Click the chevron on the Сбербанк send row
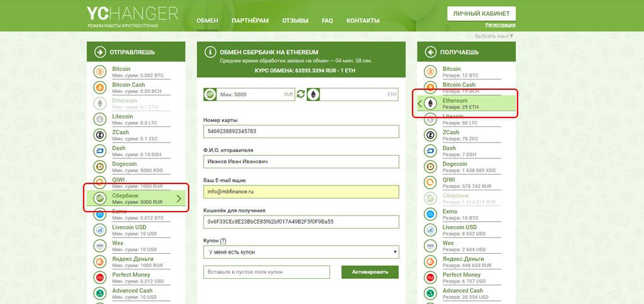644x304 pixels. (179, 198)
